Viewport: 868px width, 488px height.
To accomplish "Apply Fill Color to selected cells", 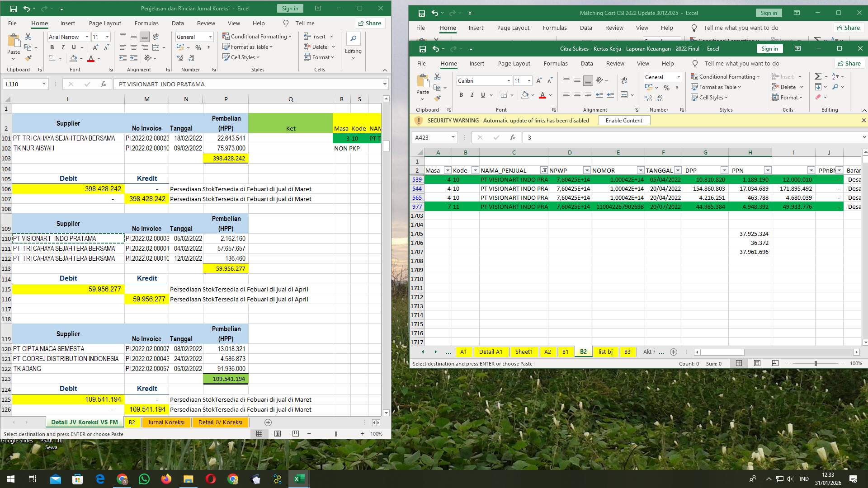I will pyautogui.click(x=525, y=95).
